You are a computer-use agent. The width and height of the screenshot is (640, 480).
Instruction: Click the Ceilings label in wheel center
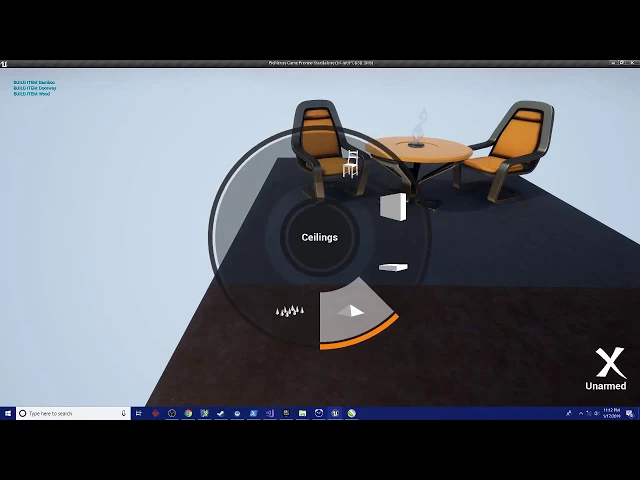tap(320, 237)
